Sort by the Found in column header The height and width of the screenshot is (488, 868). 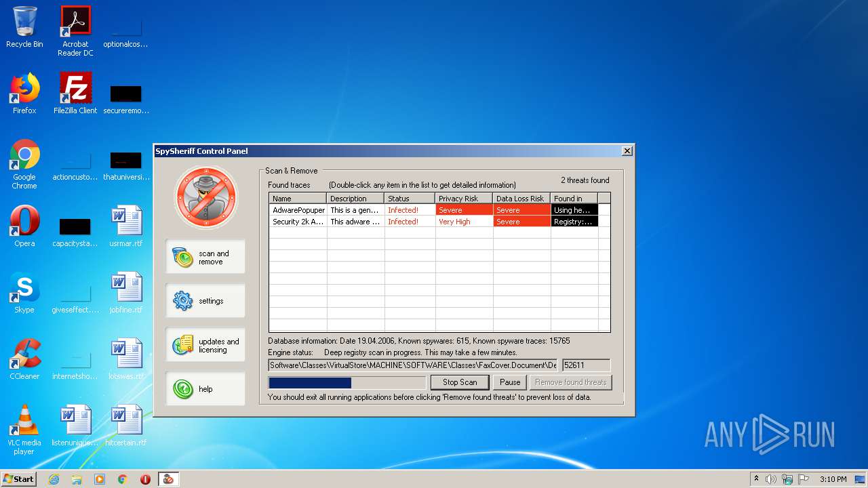click(574, 199)
